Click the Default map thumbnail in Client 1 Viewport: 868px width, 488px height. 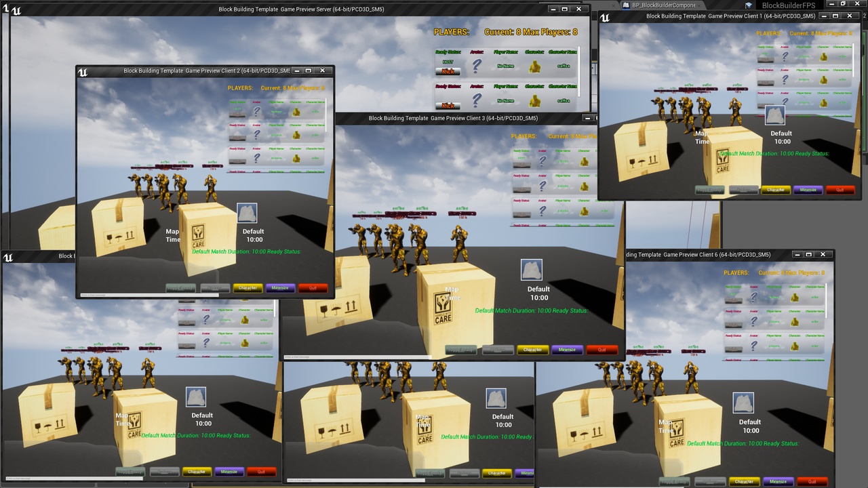click(x=775, y=115)
